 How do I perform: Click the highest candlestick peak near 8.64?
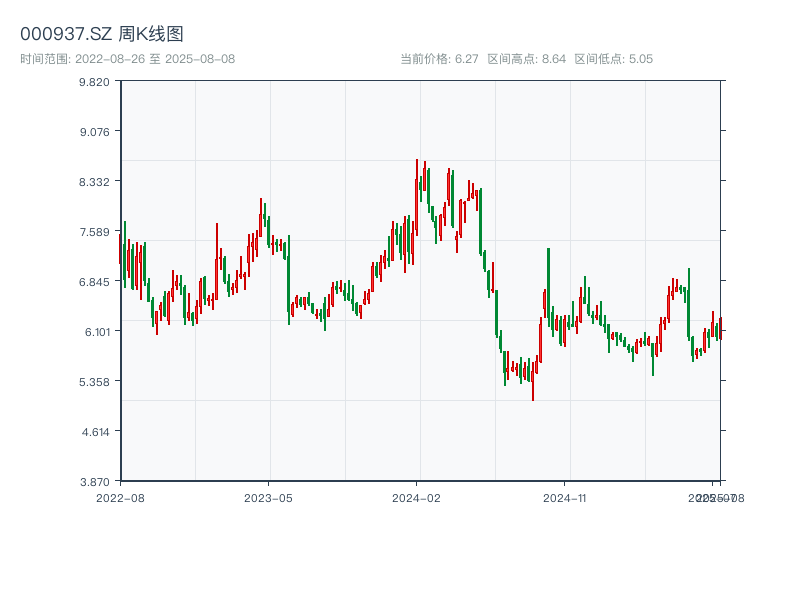pyautogui.click(x=417, y=162)
